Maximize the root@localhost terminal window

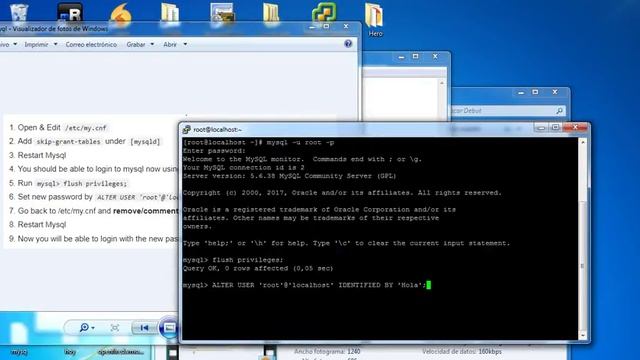pos(555,128)
